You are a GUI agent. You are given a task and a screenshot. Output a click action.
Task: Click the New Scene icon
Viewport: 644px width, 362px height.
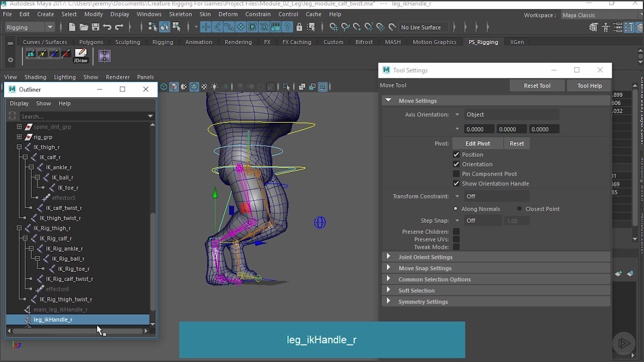(72, 27)
